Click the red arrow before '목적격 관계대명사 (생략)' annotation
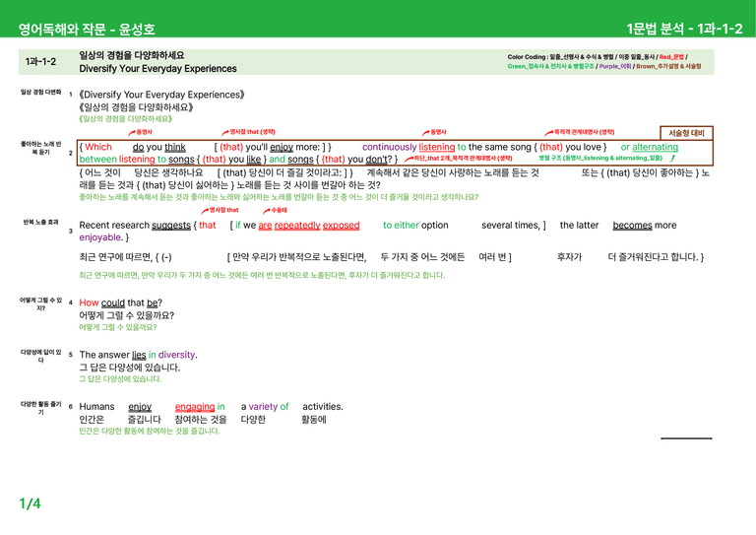Viewport: 756px width, 535px height. [548, 132]
